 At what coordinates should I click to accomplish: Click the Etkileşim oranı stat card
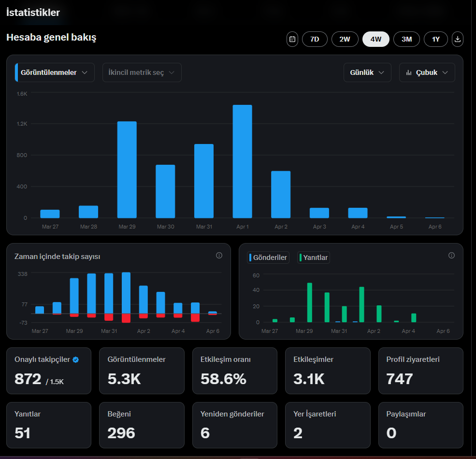[235, 371]
